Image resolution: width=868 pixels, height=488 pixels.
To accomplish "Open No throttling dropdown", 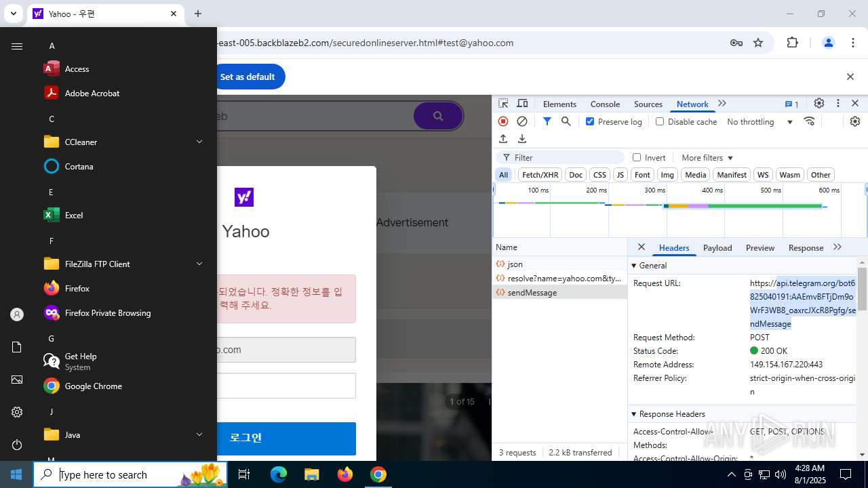I will tap(760, 122).
